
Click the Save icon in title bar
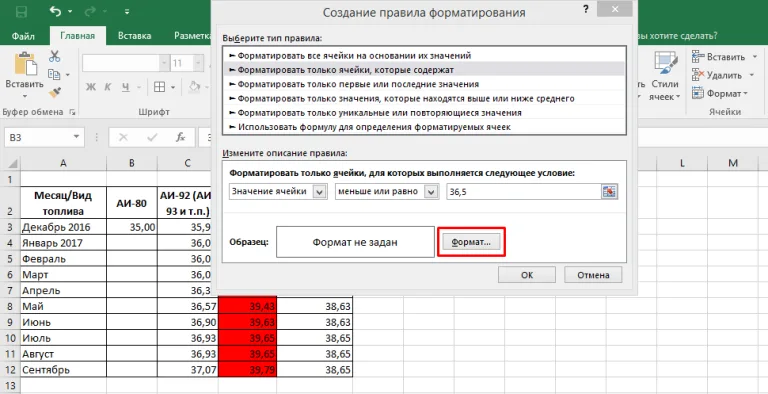(x=21, y=11)
